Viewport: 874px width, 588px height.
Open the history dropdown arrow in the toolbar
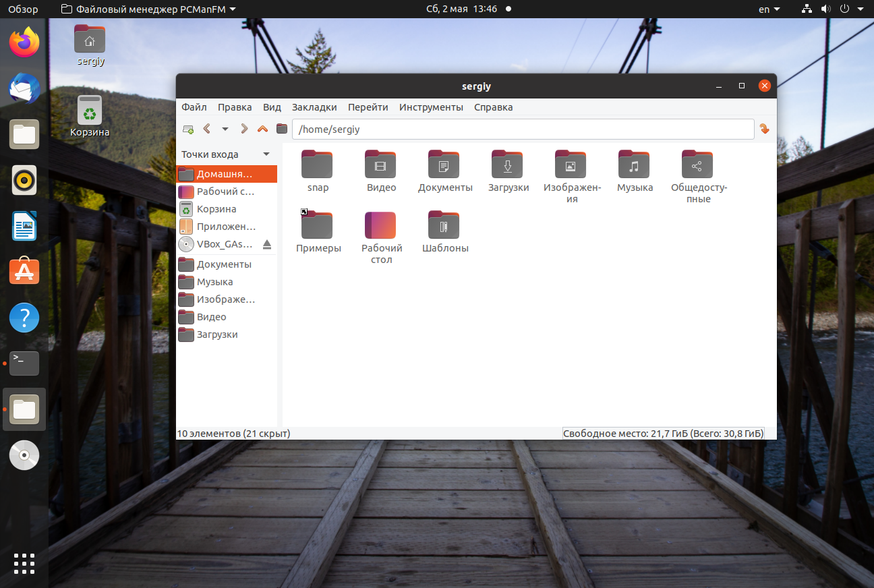coord(225,129)
